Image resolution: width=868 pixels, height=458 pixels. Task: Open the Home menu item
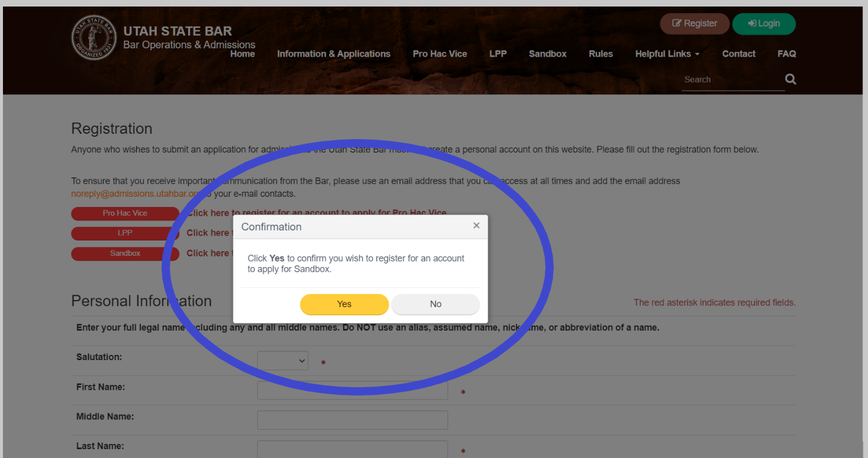click(242, 54)
